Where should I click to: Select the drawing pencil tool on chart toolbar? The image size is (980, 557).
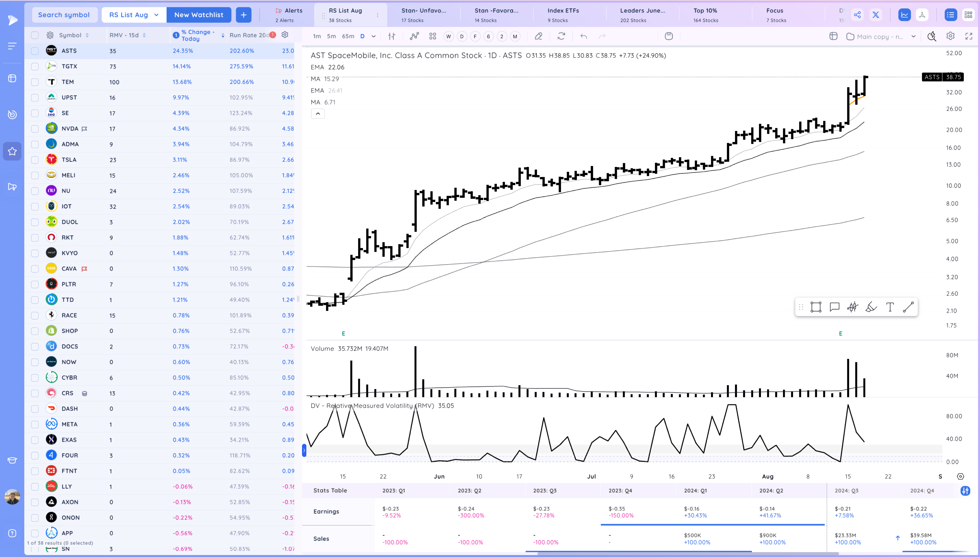point(539,36)
